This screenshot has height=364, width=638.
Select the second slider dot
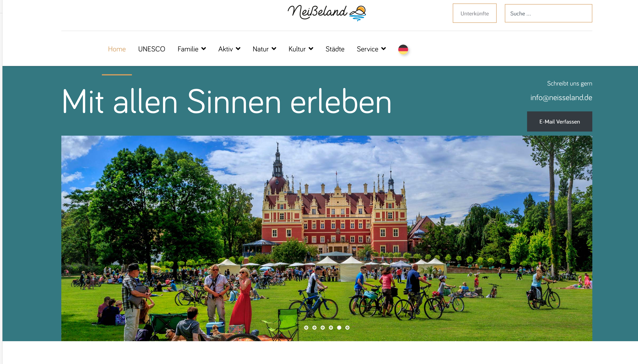pyautogui.click(x=314, y=327)
